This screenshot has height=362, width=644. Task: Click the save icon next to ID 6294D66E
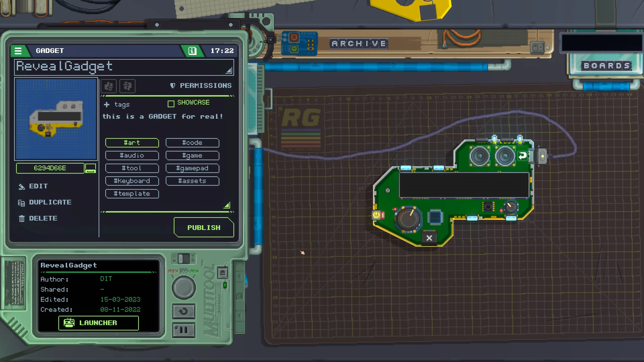click(90, 168)
